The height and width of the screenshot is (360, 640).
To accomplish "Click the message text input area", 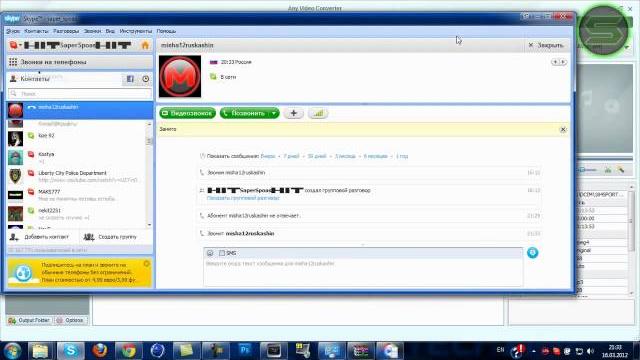I will click(x=363, y=272).
